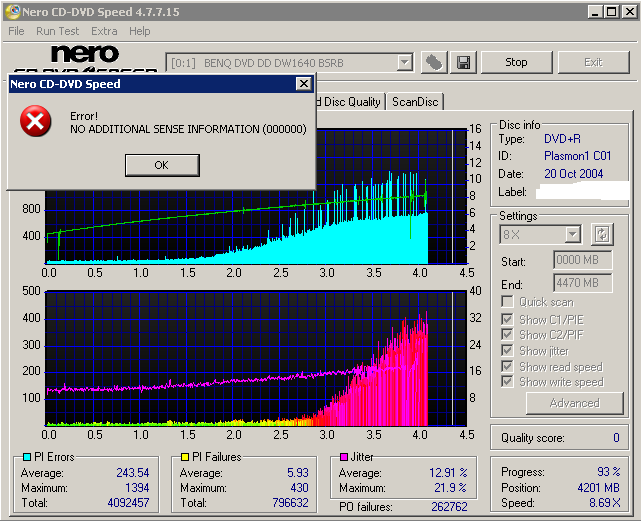This screenshot has width=641, height=521.
Task: Click the drive options icon
Action: point(434,63)
